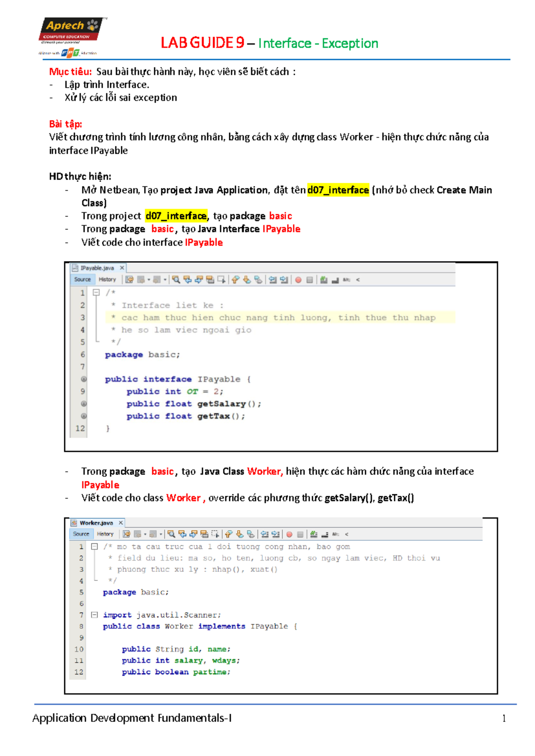The image size is (535, 756).
Task: Click Find Selection icon in IPayable toolbar
Action: pyautogui.click(x=176, y=279)
